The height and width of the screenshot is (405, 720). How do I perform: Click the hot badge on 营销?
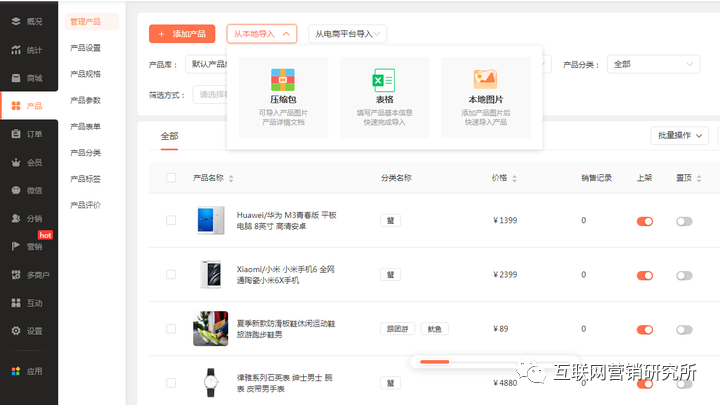pyautogui.click(x=45, y=235)
